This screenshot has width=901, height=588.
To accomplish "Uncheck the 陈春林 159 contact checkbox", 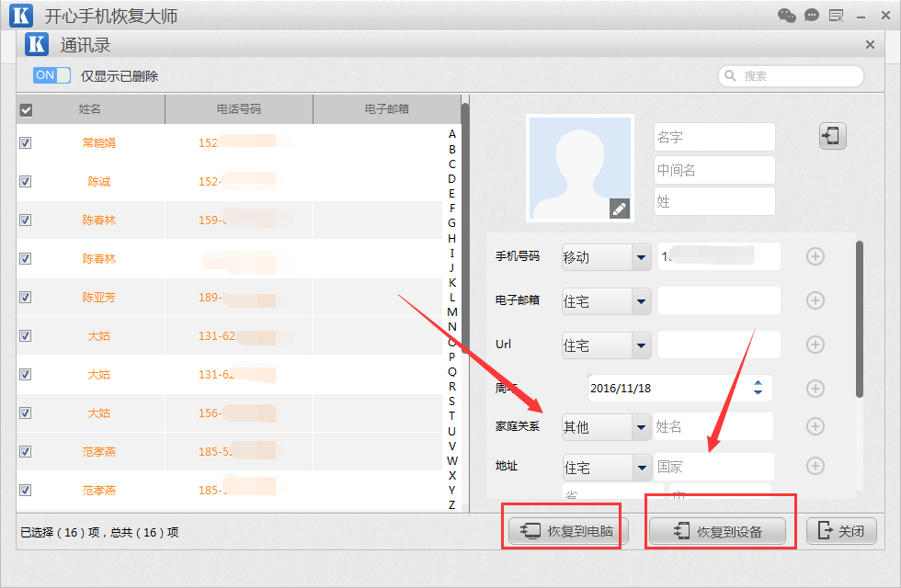I will 26,220.
